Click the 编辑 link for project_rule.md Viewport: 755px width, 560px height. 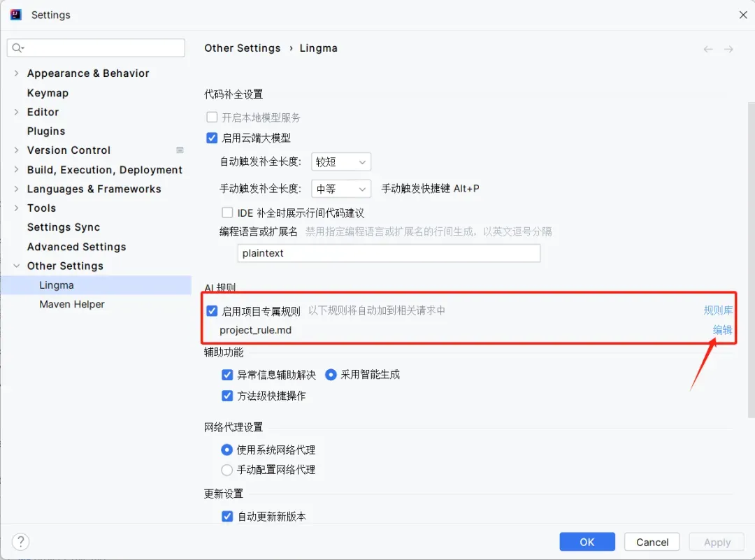(722, 330)
